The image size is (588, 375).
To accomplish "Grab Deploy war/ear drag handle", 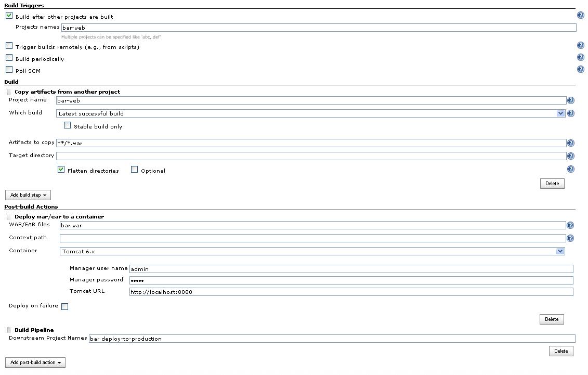I will click(x=8, y=217).
